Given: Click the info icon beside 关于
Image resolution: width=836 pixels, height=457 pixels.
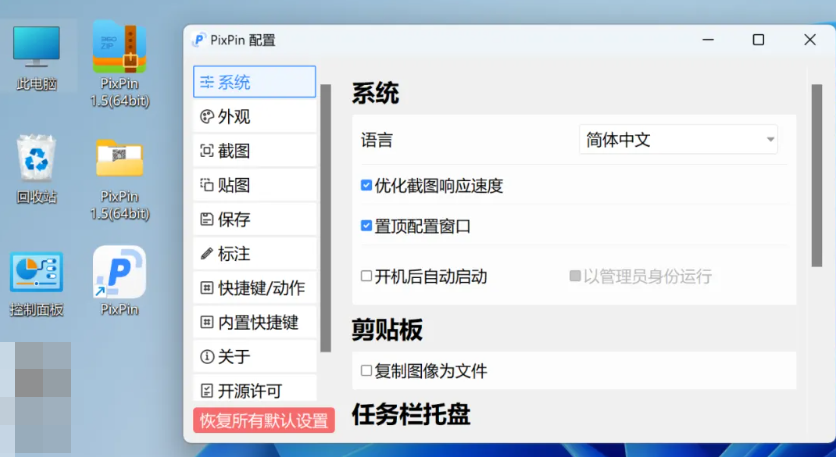Looking at the screenshot, I should point(207,356).
